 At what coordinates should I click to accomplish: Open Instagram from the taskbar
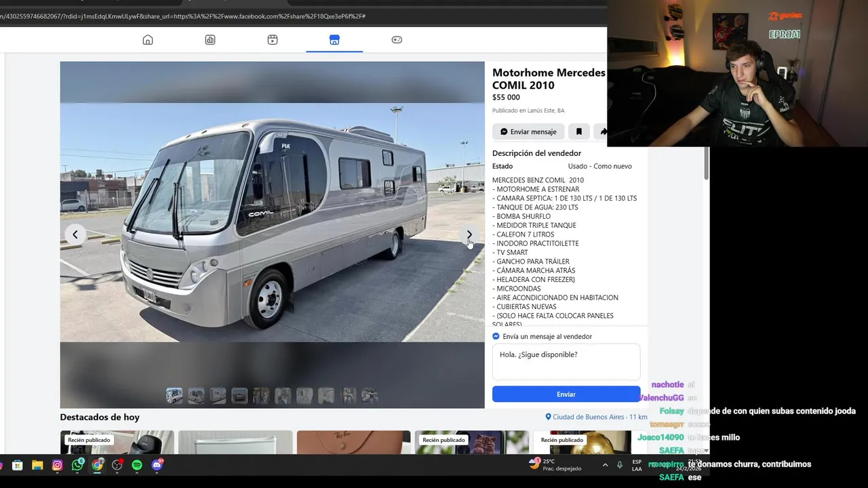pyautogui.click(x=58, y=465)
